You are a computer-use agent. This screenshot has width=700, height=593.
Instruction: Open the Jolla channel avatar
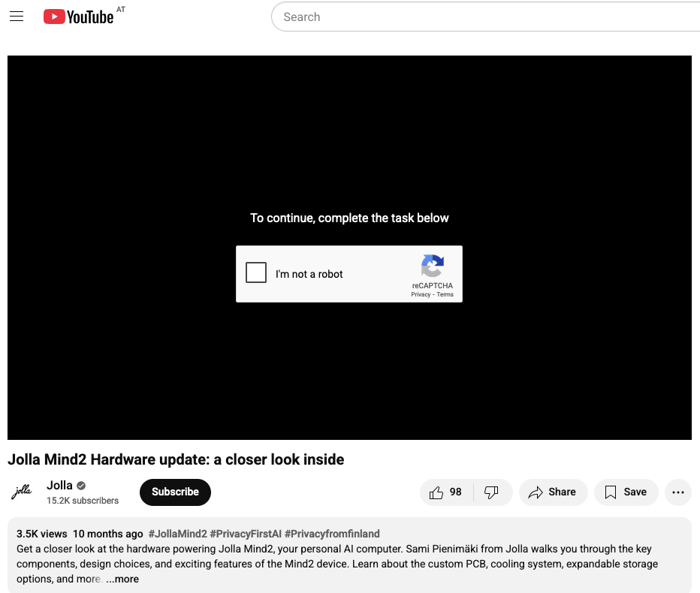tap(22, 492)
